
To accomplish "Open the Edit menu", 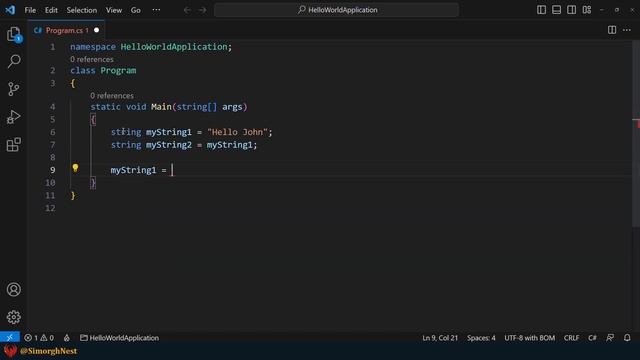I will [51, 10].
